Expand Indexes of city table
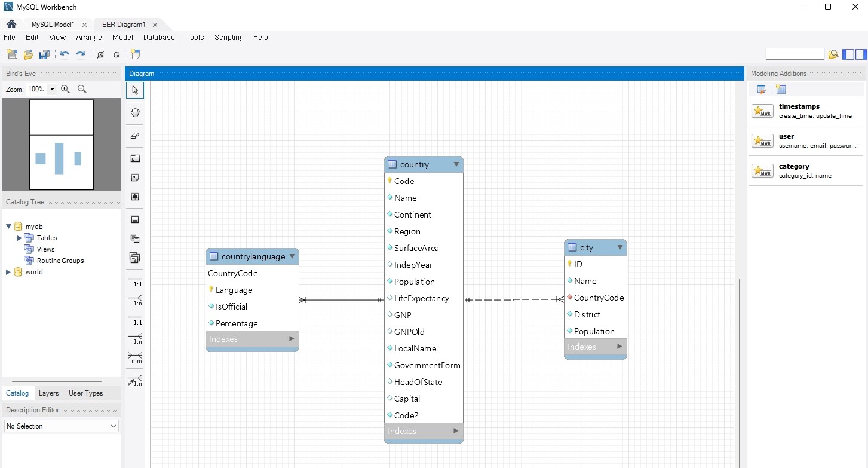868x468 pixels. tap(619, 347)
